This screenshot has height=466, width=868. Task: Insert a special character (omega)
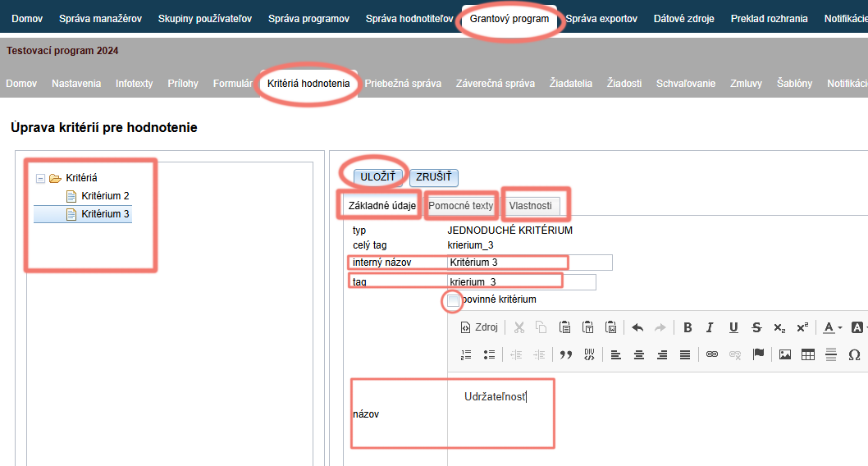tap(854, 354)
